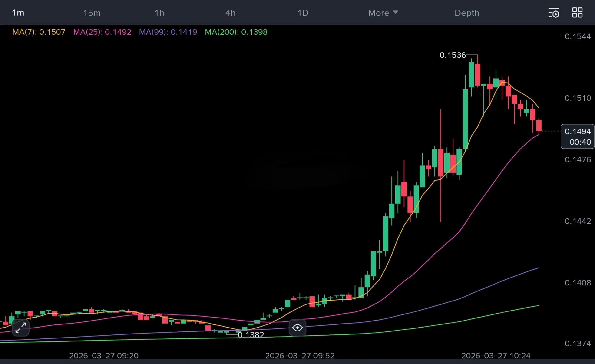Click the 10:24 time axis label

496,356
